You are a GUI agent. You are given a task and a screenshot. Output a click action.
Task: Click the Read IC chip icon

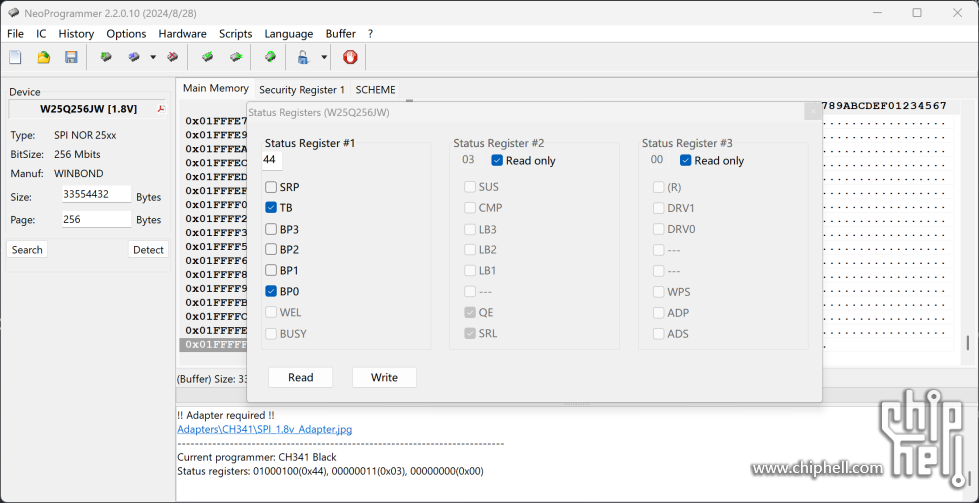point(106,57)
